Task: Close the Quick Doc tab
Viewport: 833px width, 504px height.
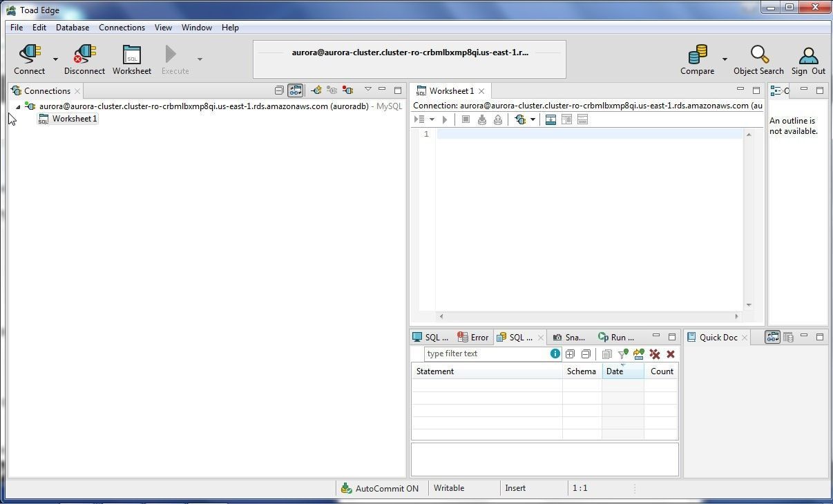Action: coord(745,337)
